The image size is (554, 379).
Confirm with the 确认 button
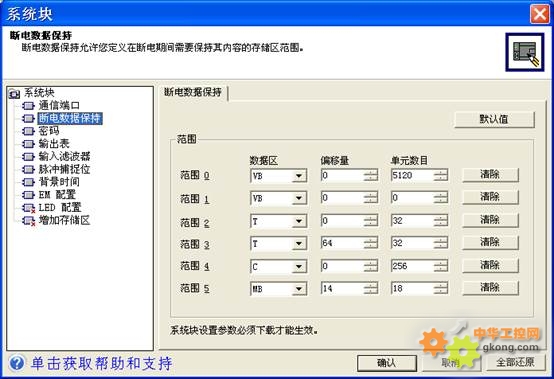387,363
